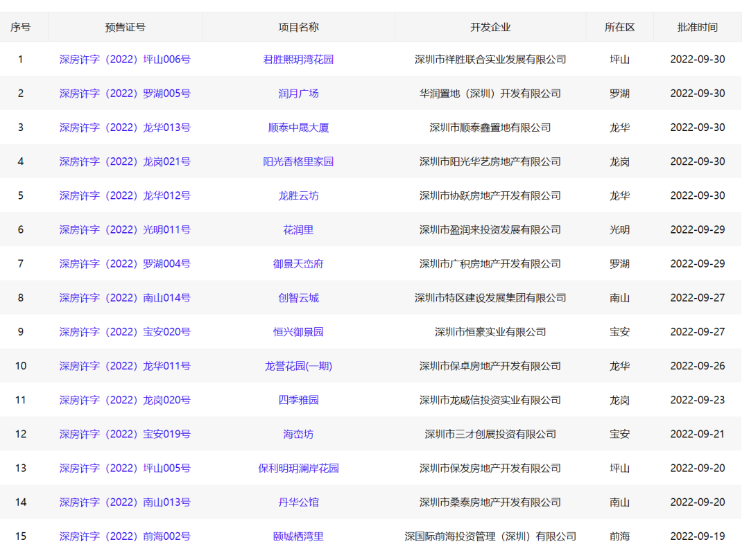Open project 龙胜云坊
This screenshot has width=749, height=560.
click(x=298, y=195)
